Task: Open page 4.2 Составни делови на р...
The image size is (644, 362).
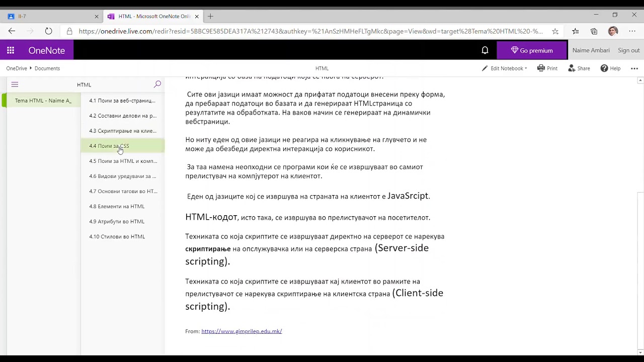Action: (x=122, y=116)
